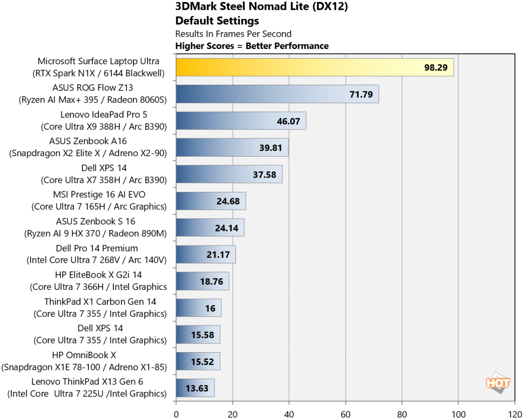Image resolution: width=523 pixels, height=420 pixels.
Task: Select the 24.14 score value
Action: [x=226, y=228]
